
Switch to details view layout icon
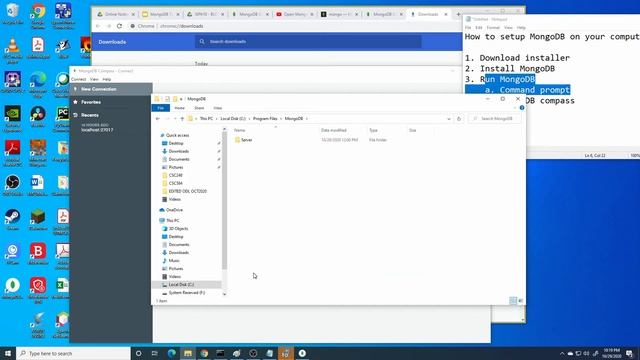[513, 301]
